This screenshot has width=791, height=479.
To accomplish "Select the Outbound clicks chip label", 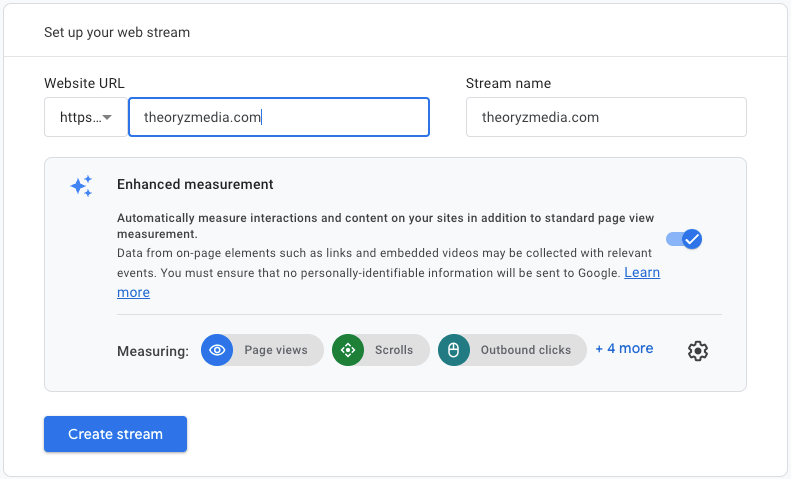I will tap(526, 350).
